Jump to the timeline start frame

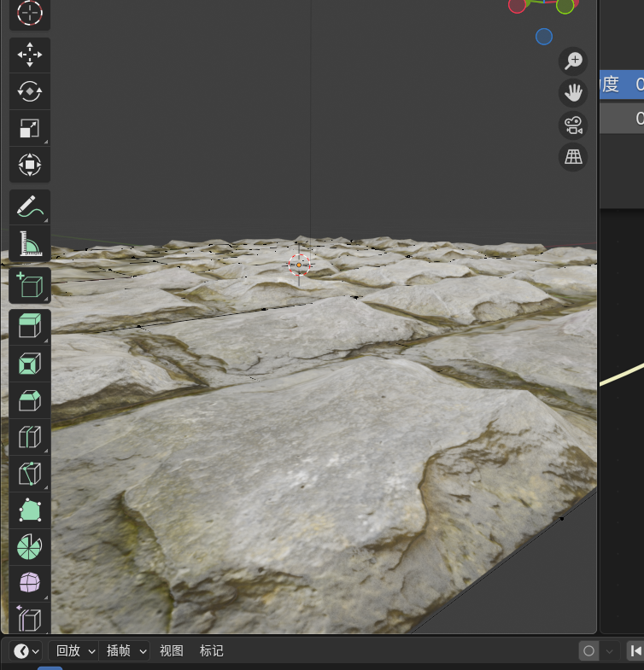point(635,651)
